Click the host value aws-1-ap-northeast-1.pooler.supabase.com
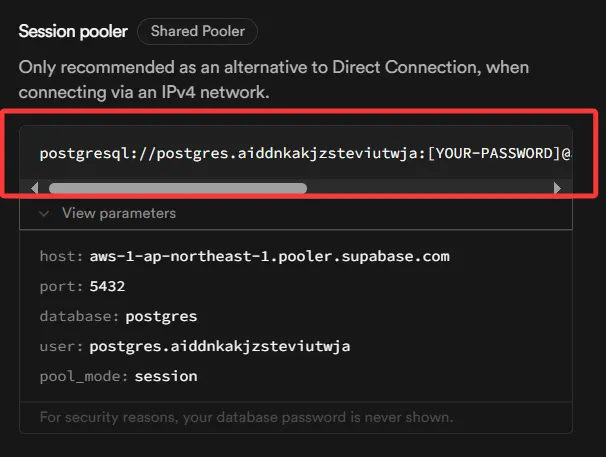Screen dimensions: 606x457 point(269,256)
